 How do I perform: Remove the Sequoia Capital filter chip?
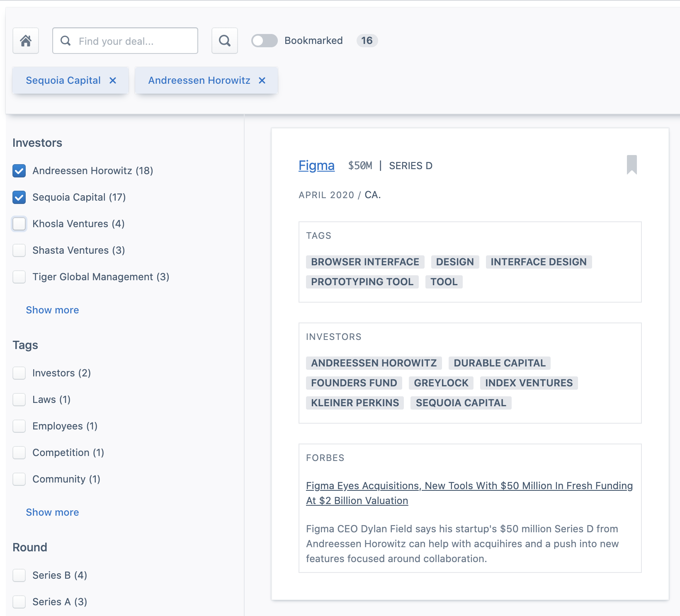click(113, 80)
